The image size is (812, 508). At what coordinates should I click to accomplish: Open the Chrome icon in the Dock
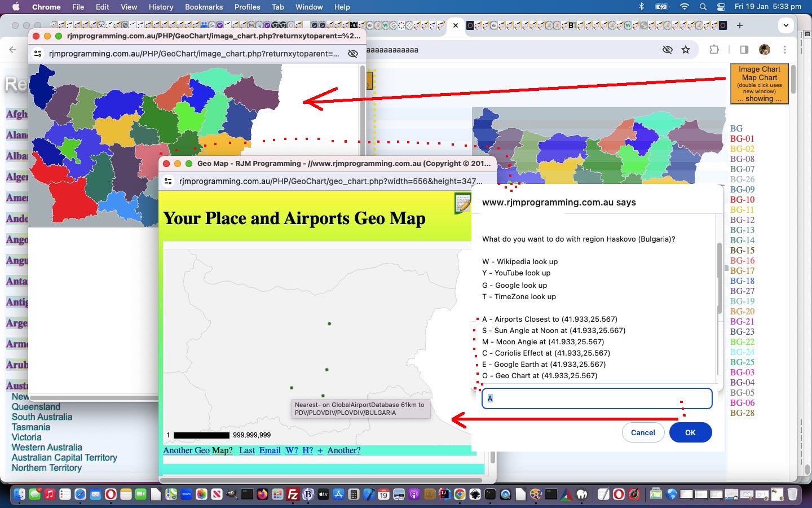460,494
